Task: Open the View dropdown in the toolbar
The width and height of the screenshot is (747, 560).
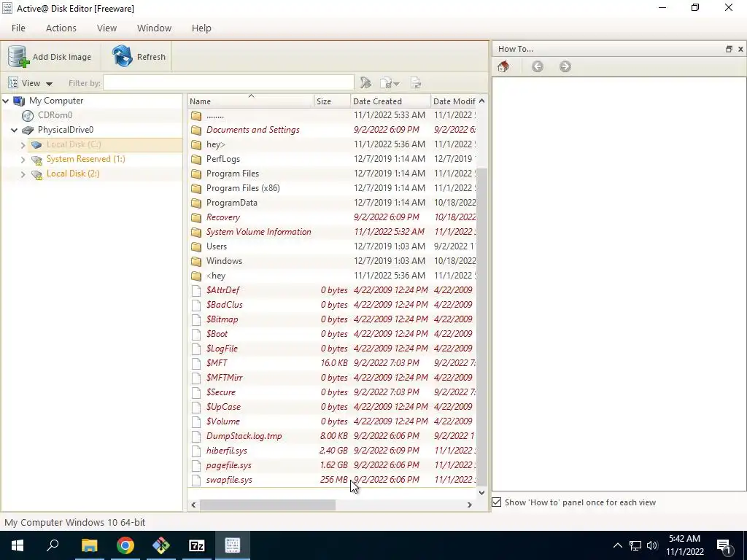Action: 31,83
